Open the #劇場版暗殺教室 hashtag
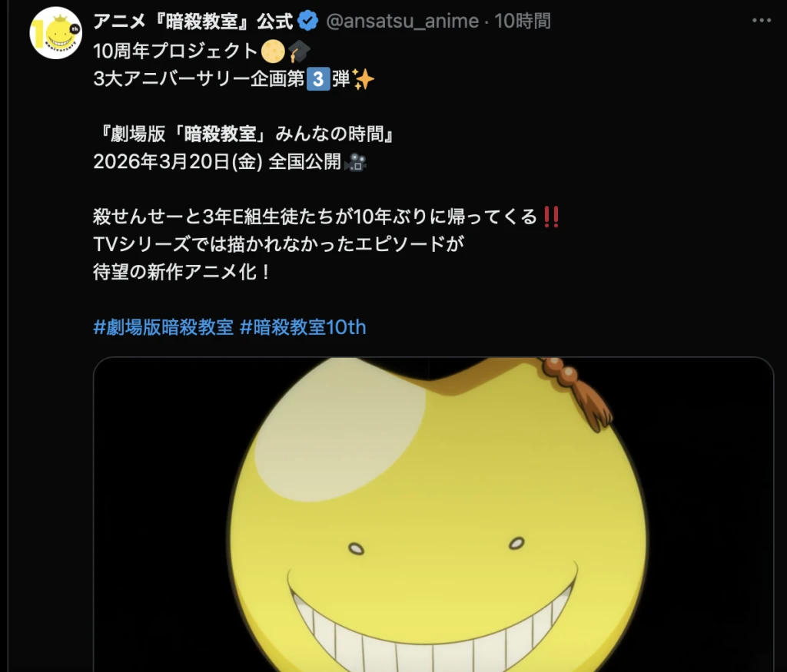This screenshot has height=672, width=787. click(163, 327)
